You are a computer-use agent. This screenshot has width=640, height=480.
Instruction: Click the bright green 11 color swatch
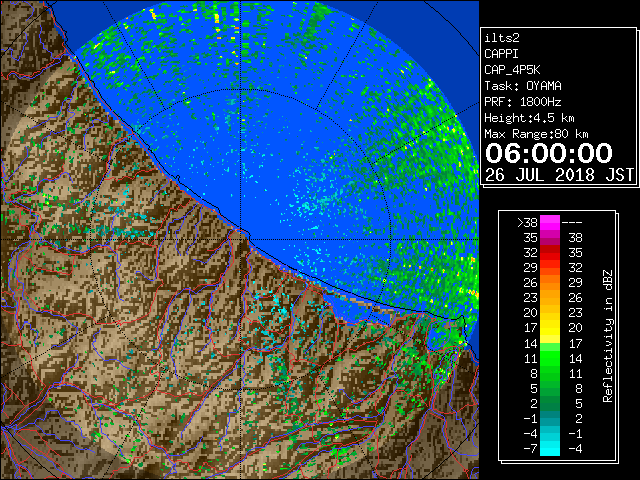click(550, 358)
